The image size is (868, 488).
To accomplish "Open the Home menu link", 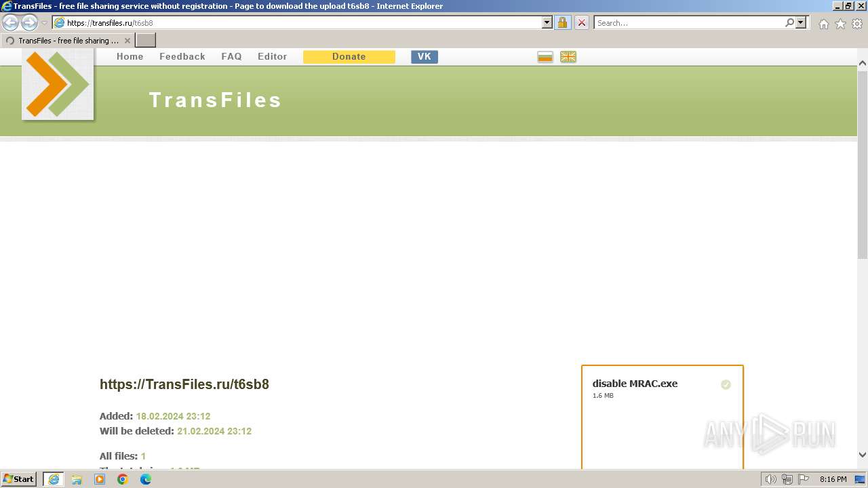I will click(x=130, y=56).
